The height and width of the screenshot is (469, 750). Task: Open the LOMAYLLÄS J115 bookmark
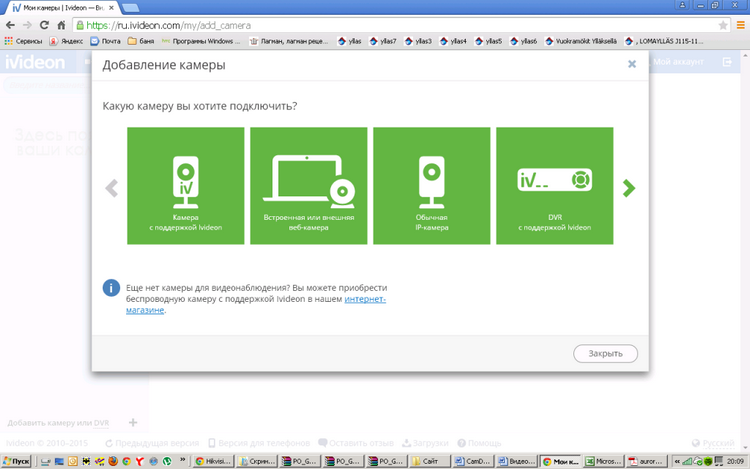click(x=664, y=42)
